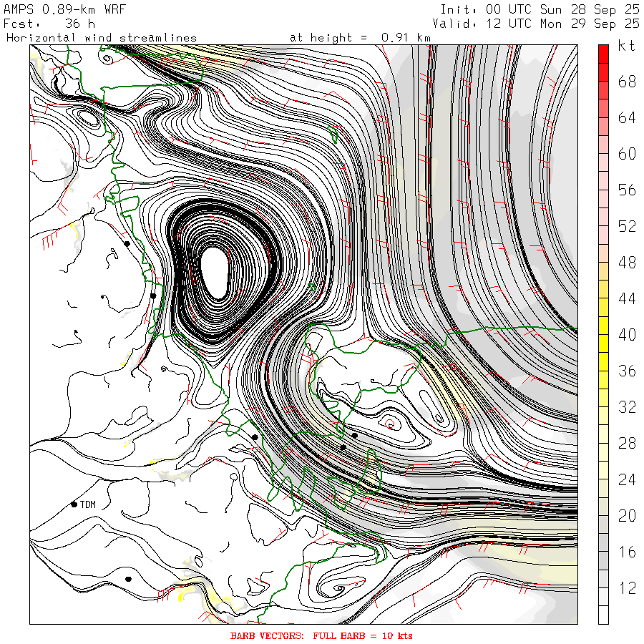Click the white center of the large vortex

(215, 272)
